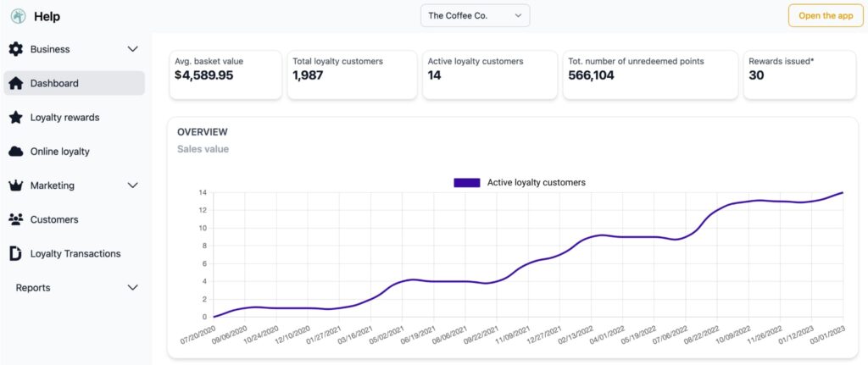This screenshot has height=365, width=868.
Task: Click the Loyalty rewards star icon
Action: coord(15,117)
